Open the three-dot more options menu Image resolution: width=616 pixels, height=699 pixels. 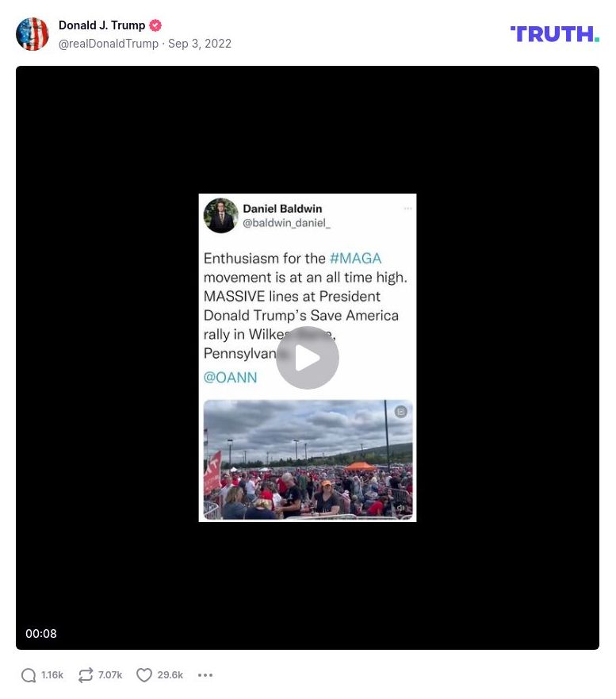[x=205, y=675]
